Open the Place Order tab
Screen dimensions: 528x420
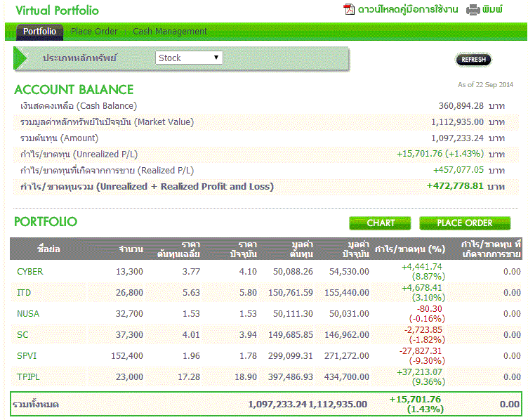tap(94, 32)
